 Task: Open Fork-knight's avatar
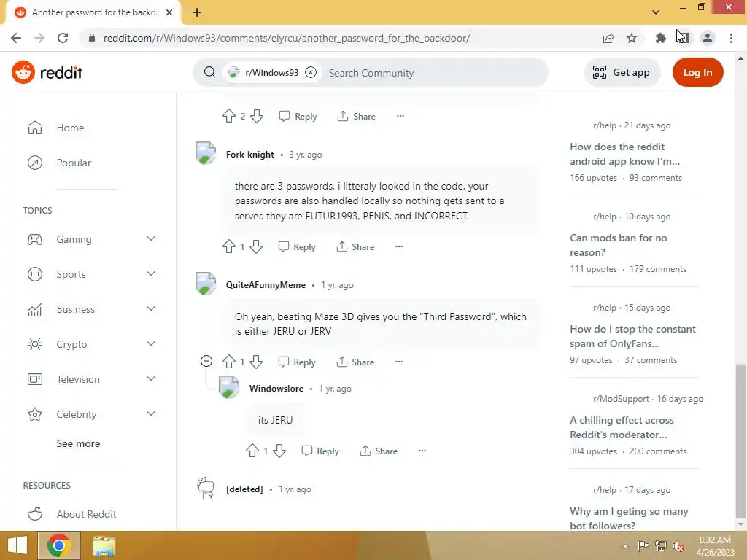[206, 153]
